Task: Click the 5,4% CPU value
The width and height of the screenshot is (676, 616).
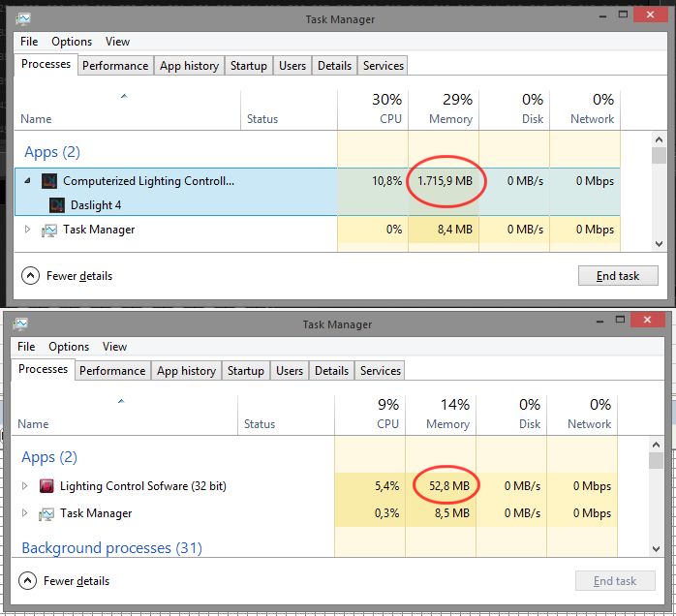Action: coord(386,486)
